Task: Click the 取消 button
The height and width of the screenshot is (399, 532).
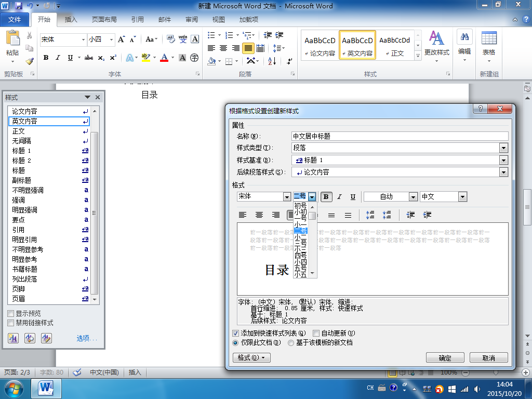Action: pos(488,357)
